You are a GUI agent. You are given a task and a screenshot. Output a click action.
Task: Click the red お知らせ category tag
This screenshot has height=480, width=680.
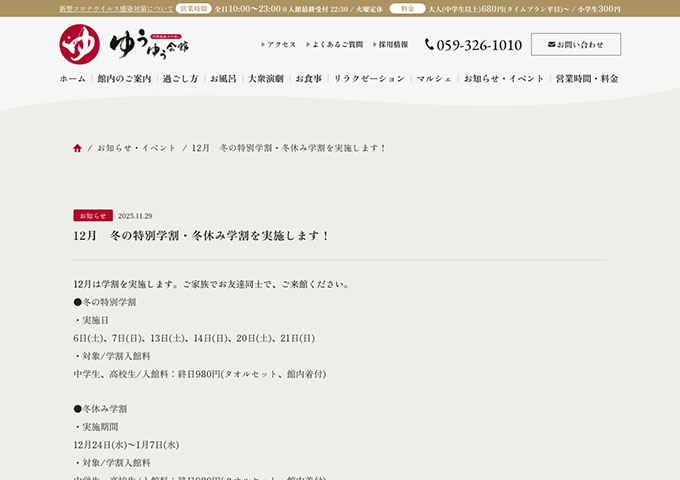click(93, 216)
